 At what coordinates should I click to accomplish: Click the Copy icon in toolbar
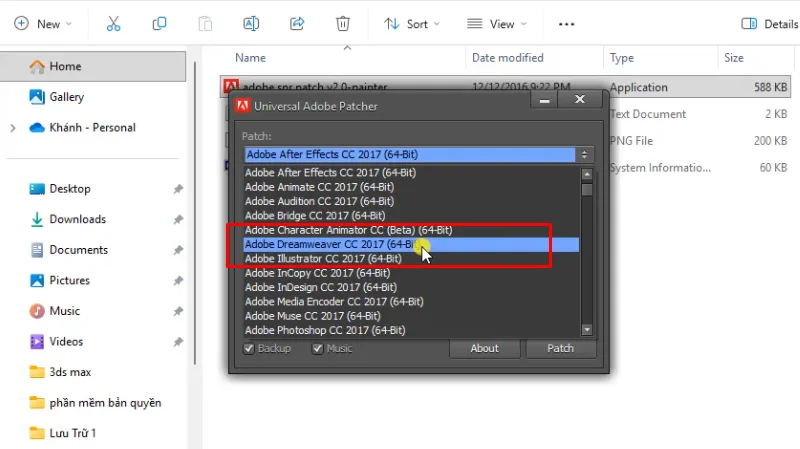(159, 24)
